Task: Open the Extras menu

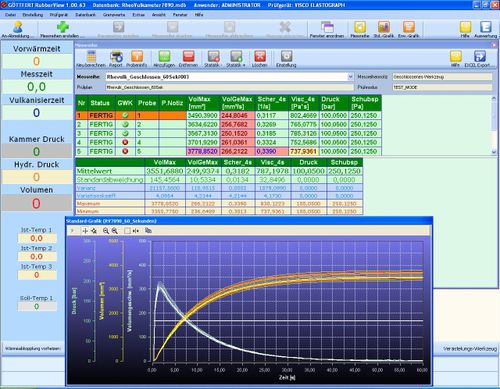Action: coord(138,15)
